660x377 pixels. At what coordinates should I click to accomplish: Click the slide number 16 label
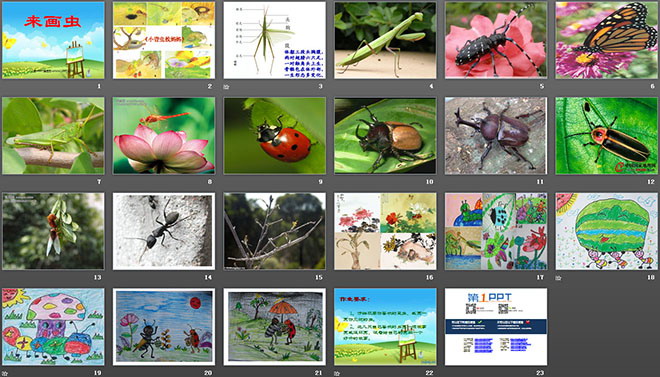[429, 277]
